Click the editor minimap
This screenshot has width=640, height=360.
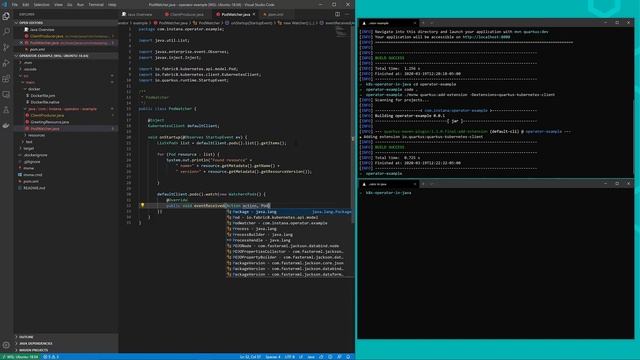pyautogui.click(x=341, y=33)
